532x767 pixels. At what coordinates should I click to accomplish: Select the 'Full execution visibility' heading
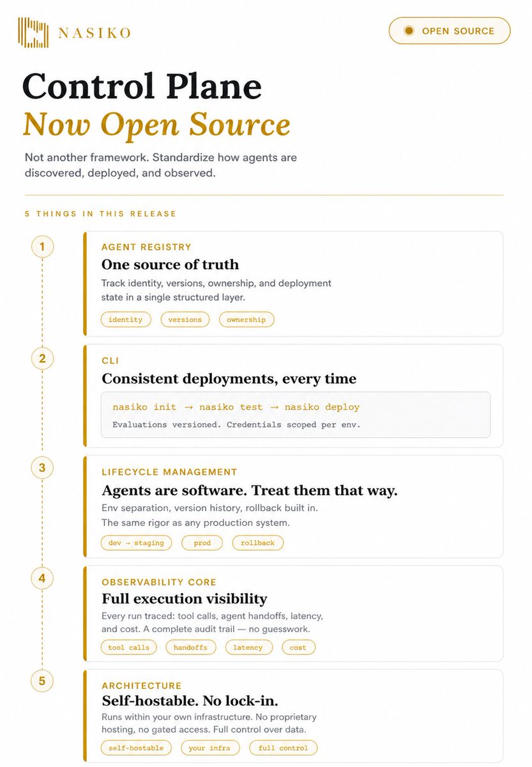(185, 600)
